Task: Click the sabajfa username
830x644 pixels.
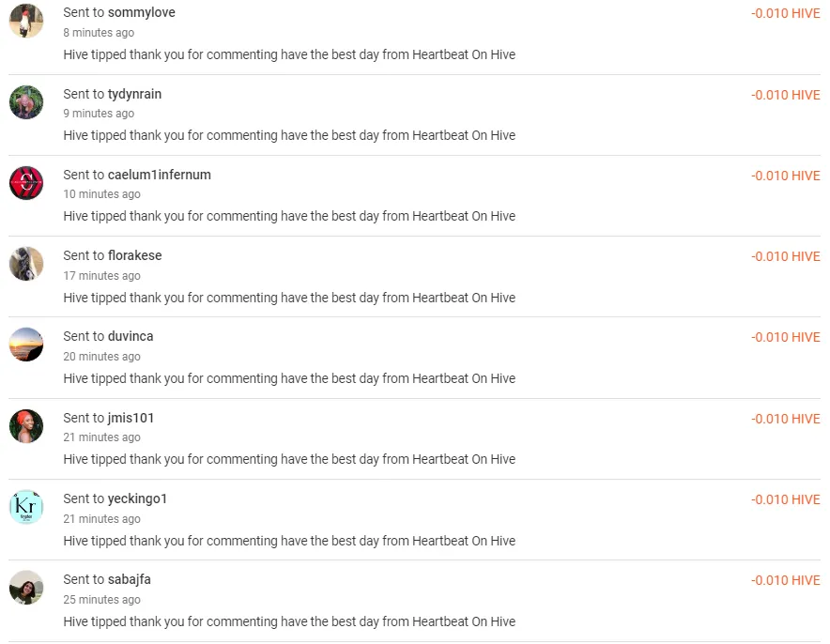Action: point(130,579)
